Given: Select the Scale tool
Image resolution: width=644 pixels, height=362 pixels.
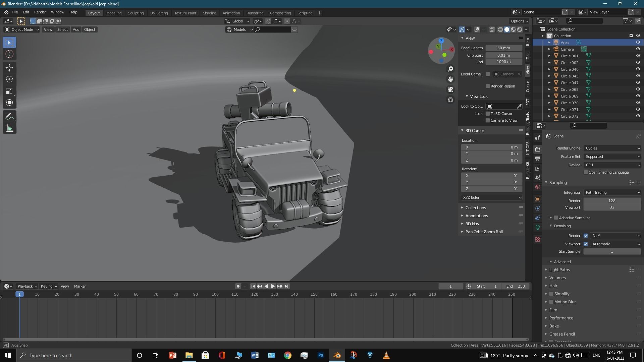Looking at the screenshot, I should click(x=9, y=91).
